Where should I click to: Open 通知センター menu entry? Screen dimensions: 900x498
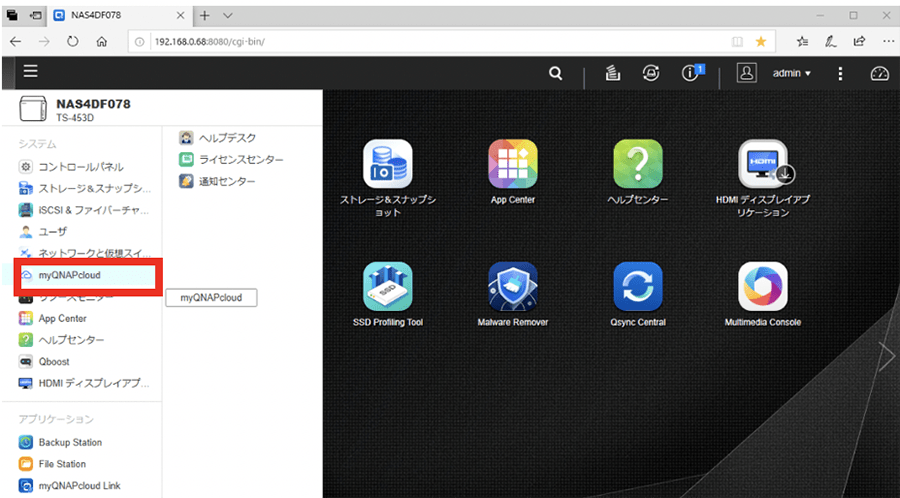coord(217,181)
